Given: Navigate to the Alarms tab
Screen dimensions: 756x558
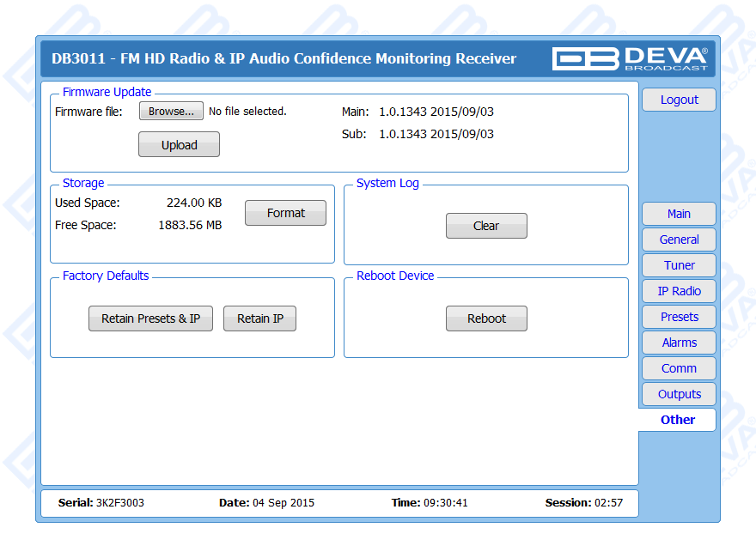Looking at the screenshot, I should pos(679,343).
